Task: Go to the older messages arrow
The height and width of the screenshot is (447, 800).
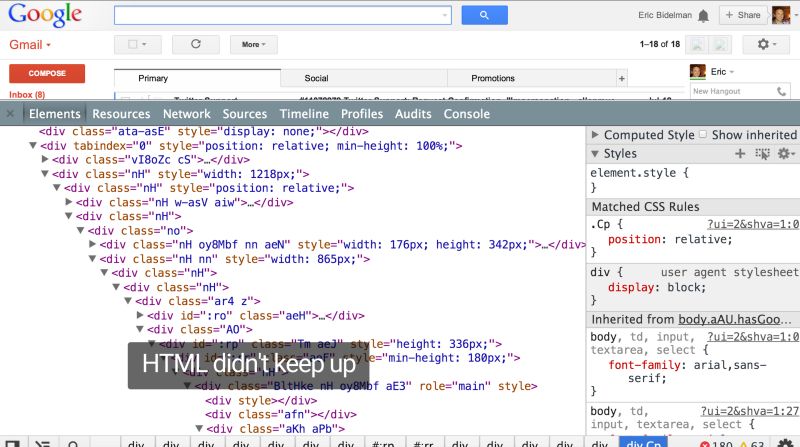Action: point(720,44)
